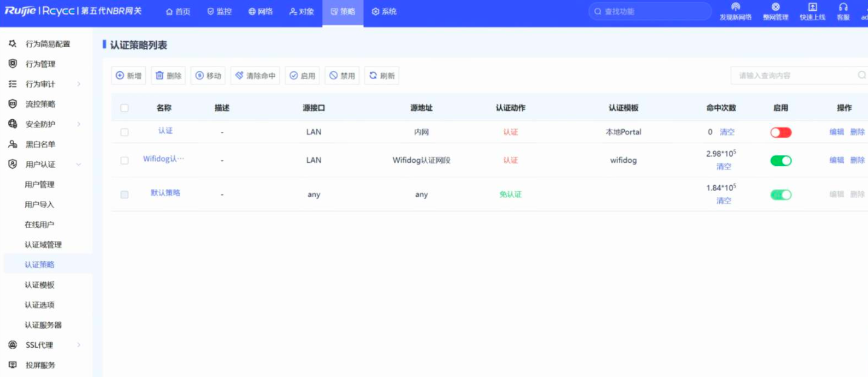Image resolution: width=868 pixels, height=377 pixels.
Task: Click 编辑 link for the Wifidog policy
Action: click(x=836, y=160)
